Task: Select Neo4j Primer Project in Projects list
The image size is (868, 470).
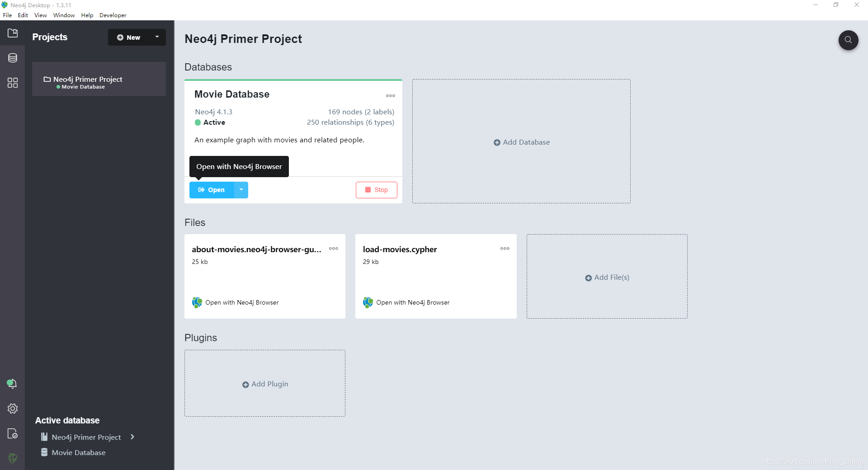Action: tap(99, 79)
